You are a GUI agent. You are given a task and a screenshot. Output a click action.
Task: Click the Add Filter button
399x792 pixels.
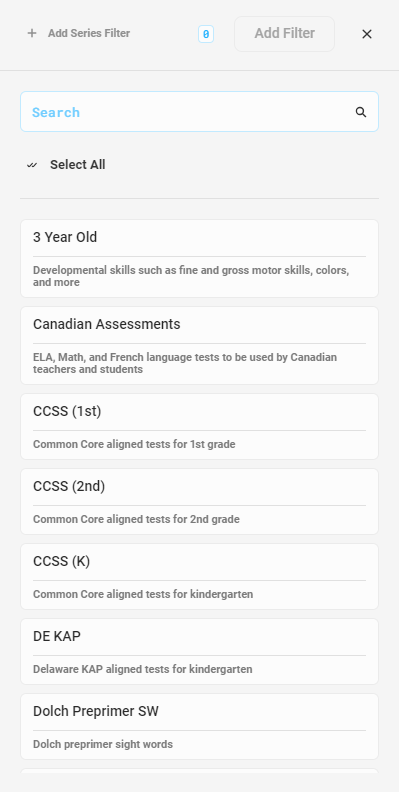point(284,34)
